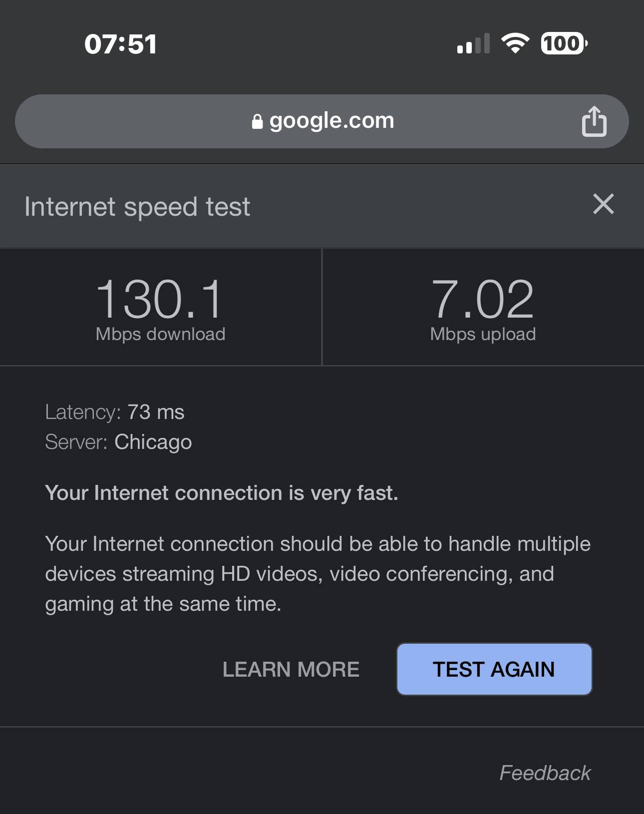Tap the 130.1 Mbps download result

(x=160, y=299)
